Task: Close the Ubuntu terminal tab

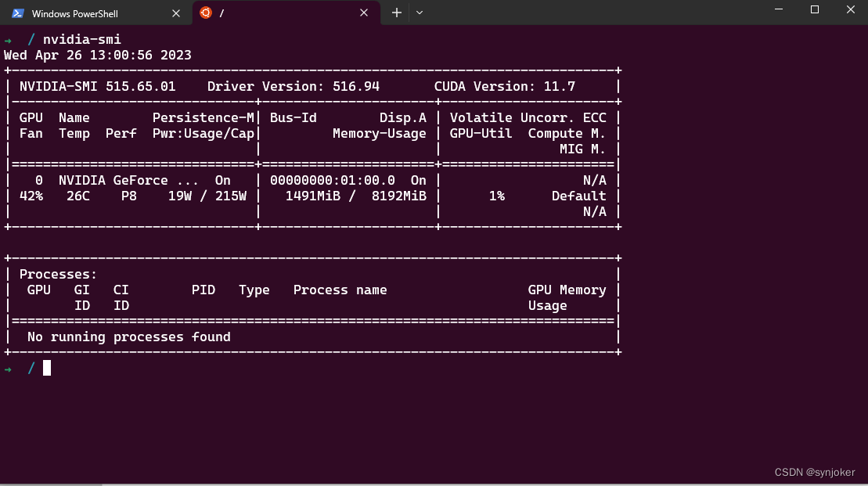Action: (x=364, y=13)
